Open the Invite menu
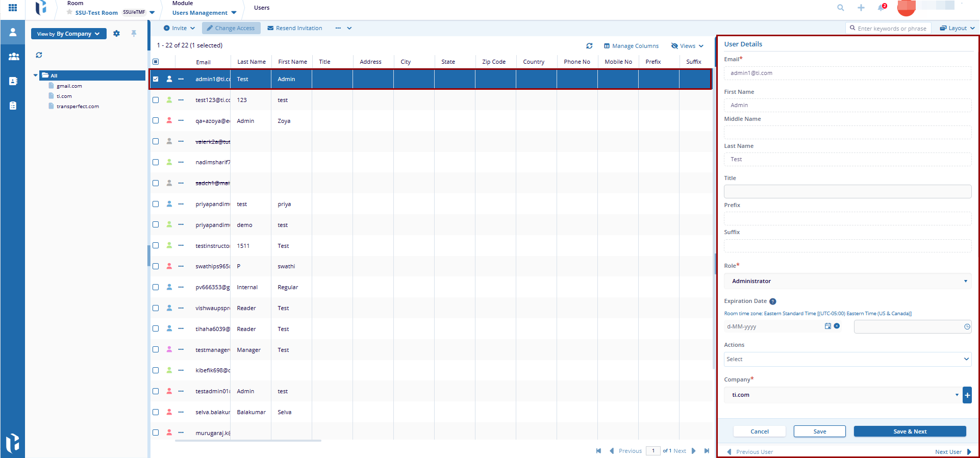This screenshot has width=980, height=458. (179, 28)
